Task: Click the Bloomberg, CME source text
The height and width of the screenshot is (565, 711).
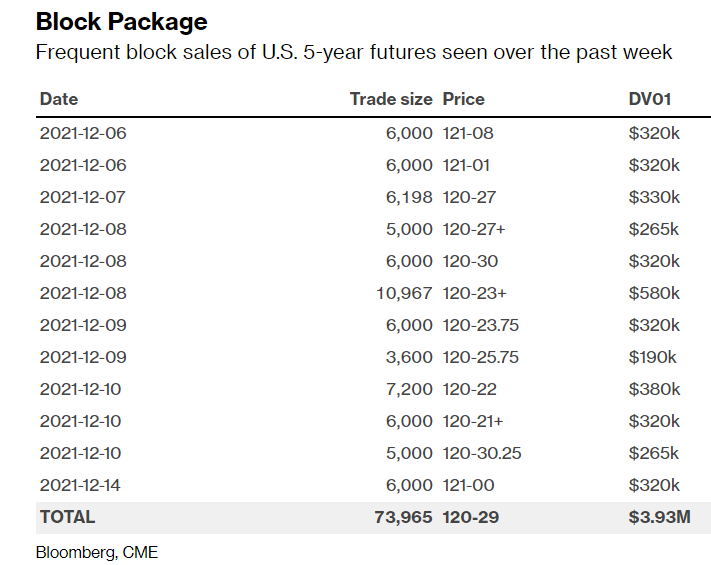Action: coord(96,551)
